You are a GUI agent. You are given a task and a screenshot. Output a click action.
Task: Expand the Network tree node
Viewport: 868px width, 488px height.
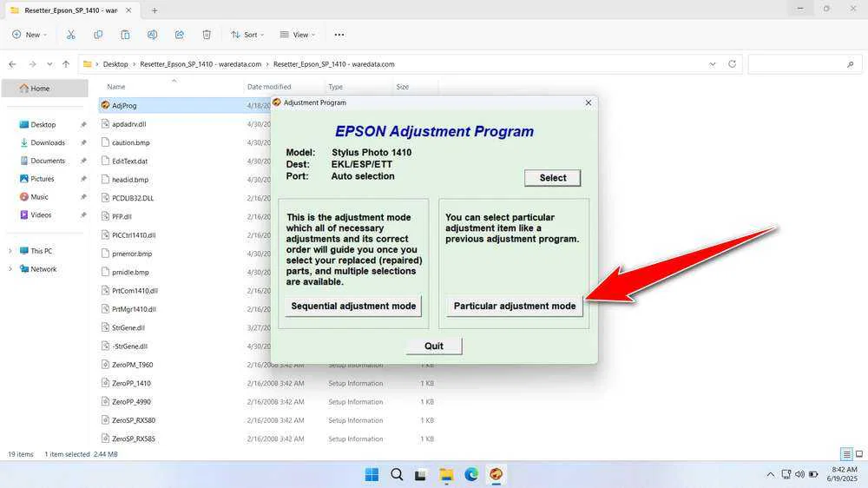click(10, 269)
